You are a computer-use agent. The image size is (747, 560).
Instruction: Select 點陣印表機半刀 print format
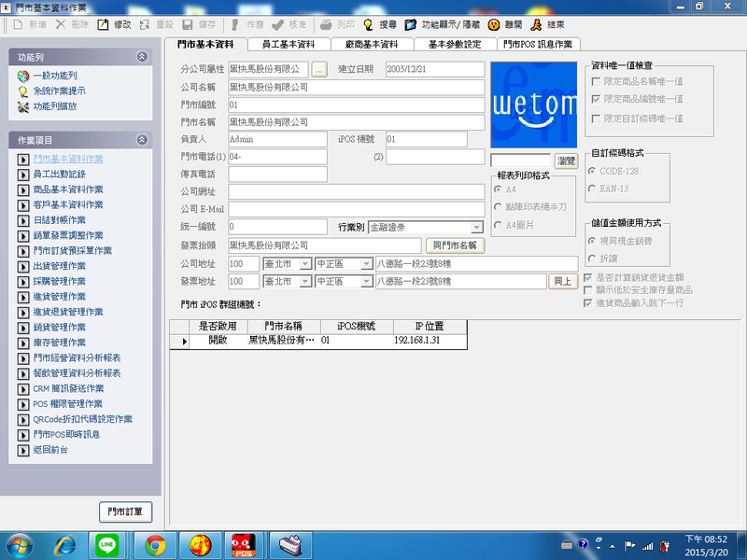pyautogui.click(x=498, y=206)
